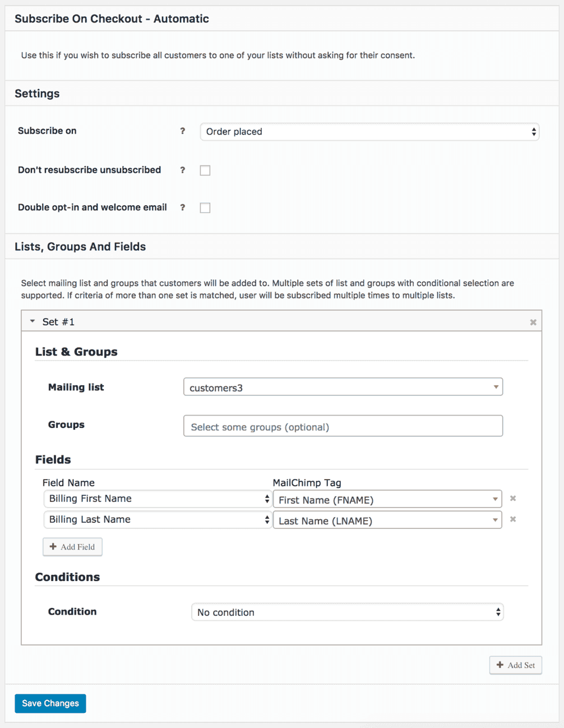
Task: Change the Billing First Name field selector
Action: (x=158, y=499)
